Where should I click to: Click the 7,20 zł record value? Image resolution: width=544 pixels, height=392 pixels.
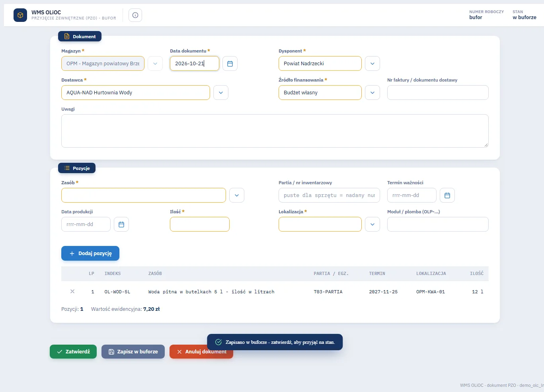click(152, 309)
